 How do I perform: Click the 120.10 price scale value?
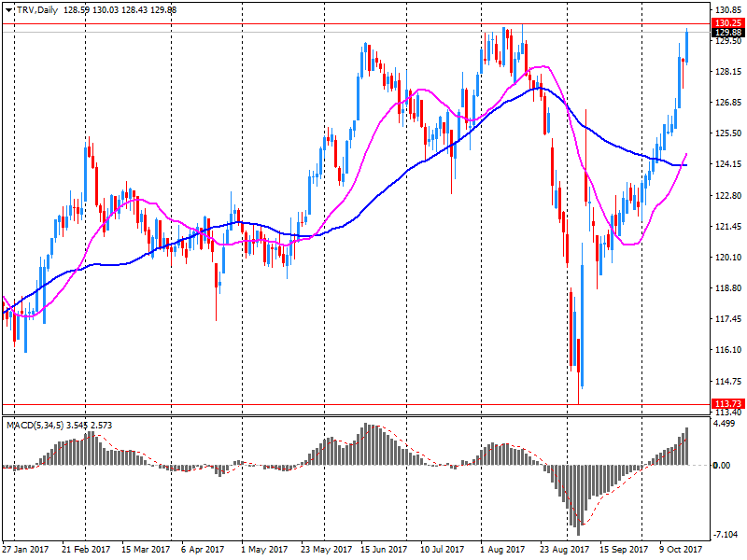[x=728, y=258]
